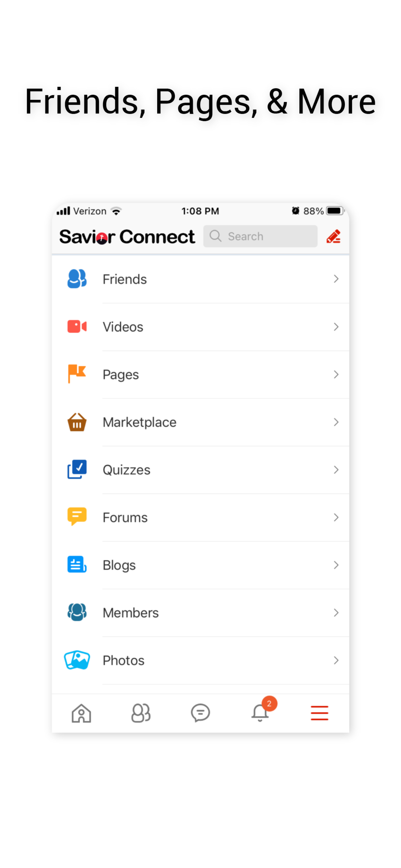Screen dimensions: 401x868
Task: Click the Savior Connect logo
Action: (127, 237)
